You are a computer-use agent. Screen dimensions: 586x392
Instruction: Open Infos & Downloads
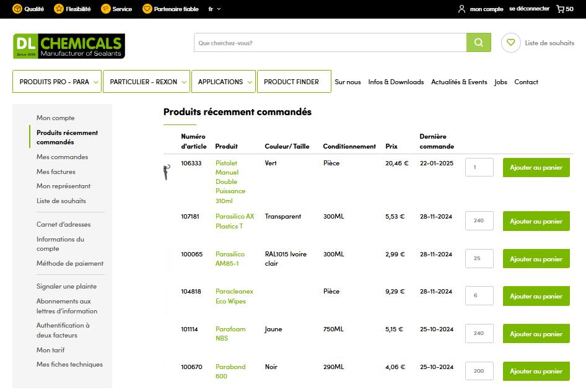coord(396,82)
